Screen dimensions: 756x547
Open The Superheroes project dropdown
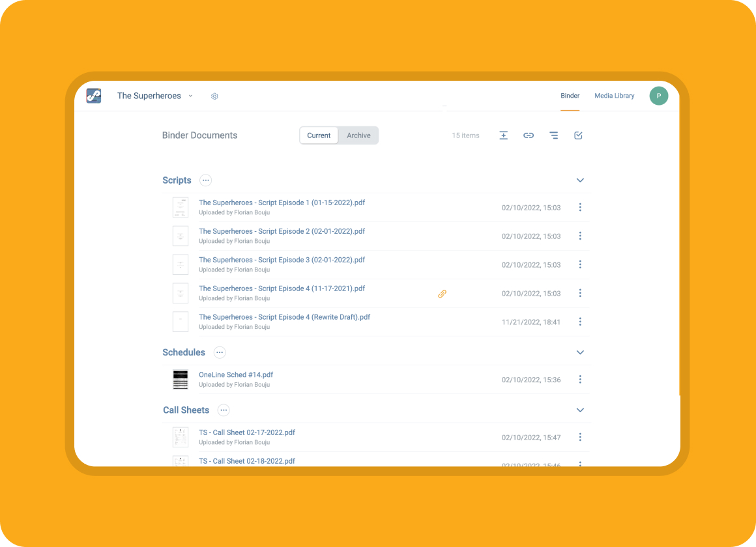[x=190, y=96]
